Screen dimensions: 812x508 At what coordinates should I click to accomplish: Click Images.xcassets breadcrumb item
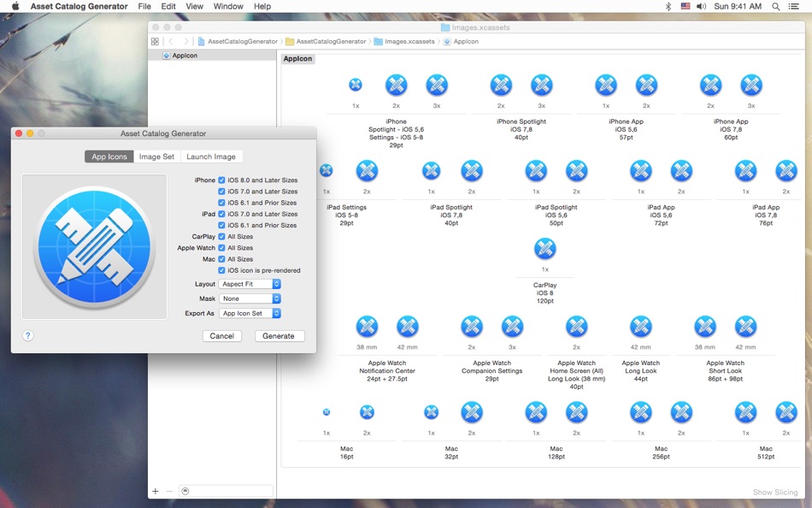[x=404, y=41]
